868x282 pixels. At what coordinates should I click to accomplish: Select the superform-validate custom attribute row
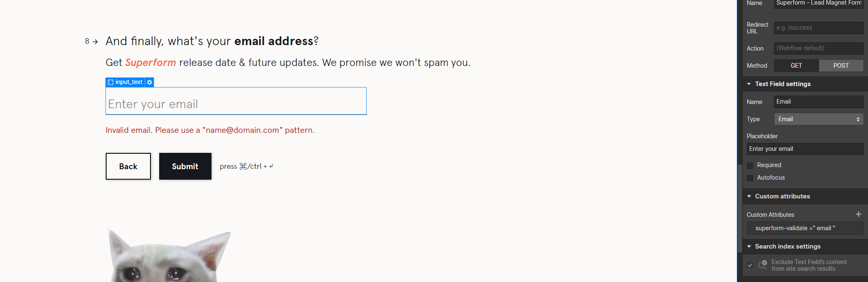(x=805, y=228)
